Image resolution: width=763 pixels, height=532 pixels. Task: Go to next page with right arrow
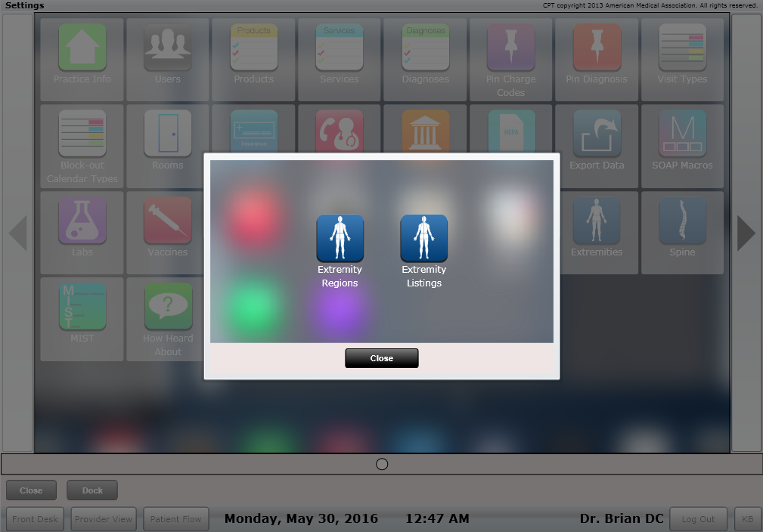[x=746, y=234]
